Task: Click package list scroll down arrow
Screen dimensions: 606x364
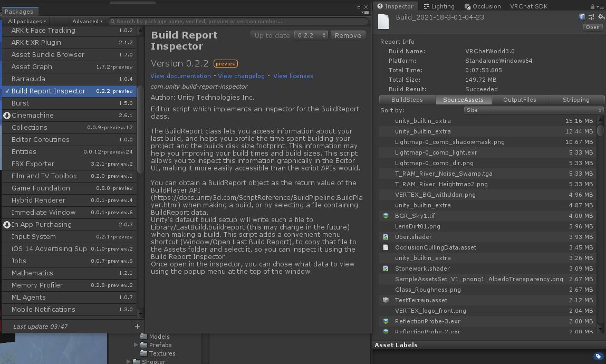Action: (x=141, y=314)
